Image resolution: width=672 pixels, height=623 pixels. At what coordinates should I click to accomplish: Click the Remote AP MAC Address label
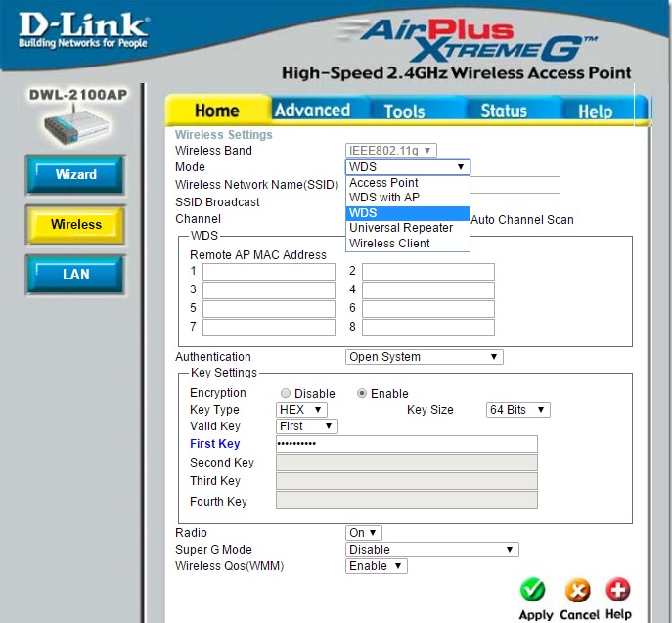258,255
